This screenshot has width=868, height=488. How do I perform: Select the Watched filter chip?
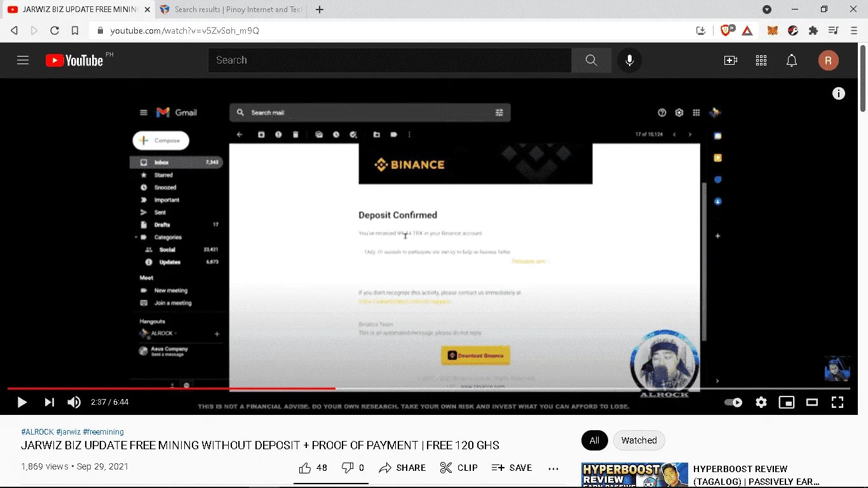[x=639, y=440]
